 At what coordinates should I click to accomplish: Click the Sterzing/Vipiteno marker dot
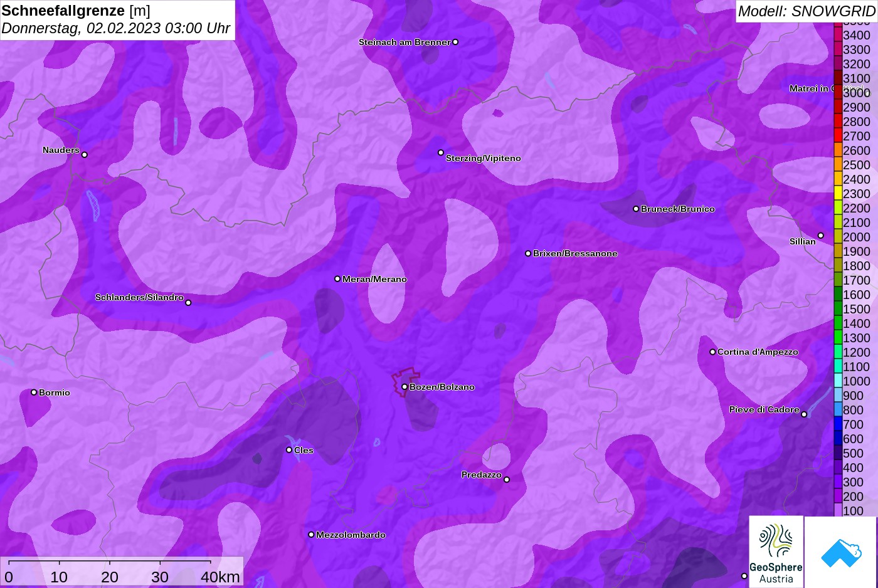(x=441, y=152)
